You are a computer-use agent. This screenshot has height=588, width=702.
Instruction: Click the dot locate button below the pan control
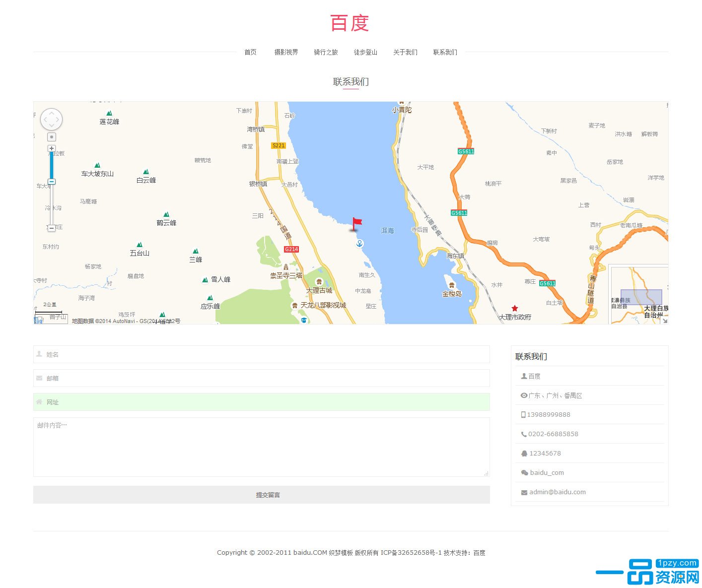[x=52, y=137]
